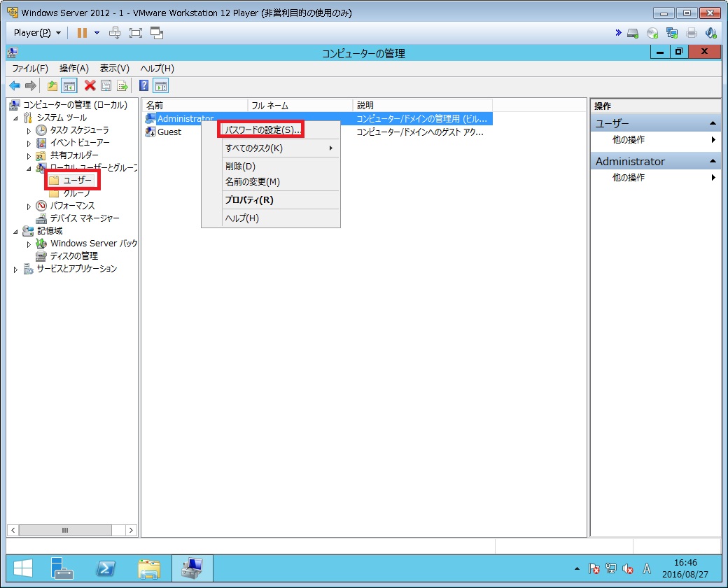The width and height of the screenshot is (728, 588).
Task: Click the red Delete X toolbar icon
Action: click(90, 86)
